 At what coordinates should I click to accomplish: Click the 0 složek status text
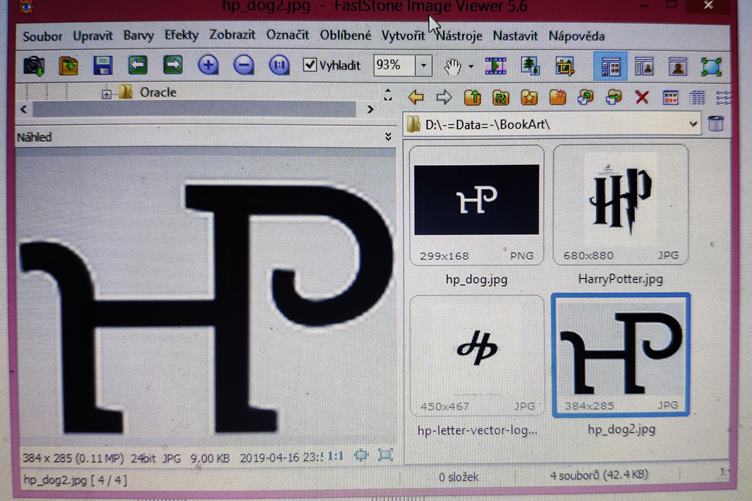click(458, 477)
